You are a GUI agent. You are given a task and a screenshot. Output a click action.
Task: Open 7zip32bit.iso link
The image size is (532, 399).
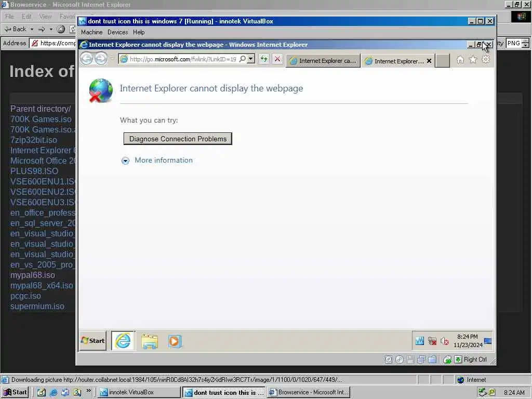34,140
